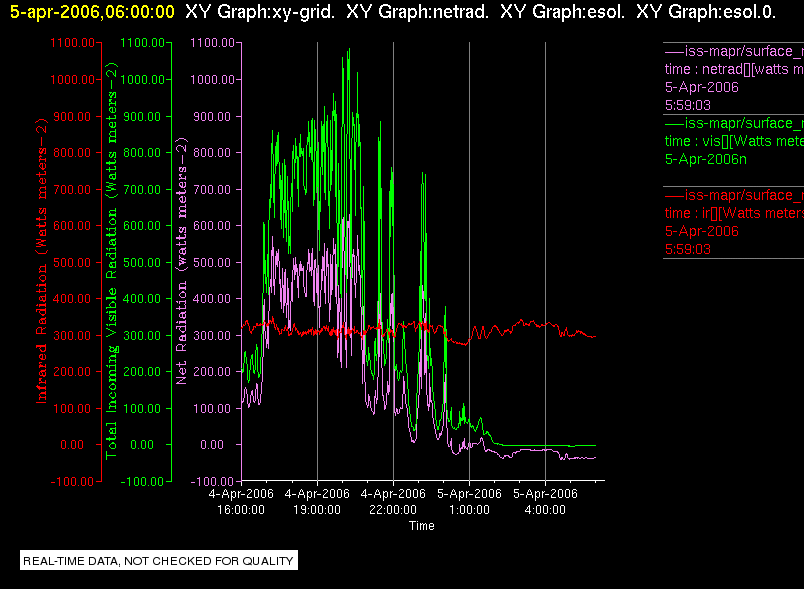Click the 'REAL-TIME DATA, NOT CHECKED FOR QUALITY' banner
804x589 pixels.
[x=159, y=561]
